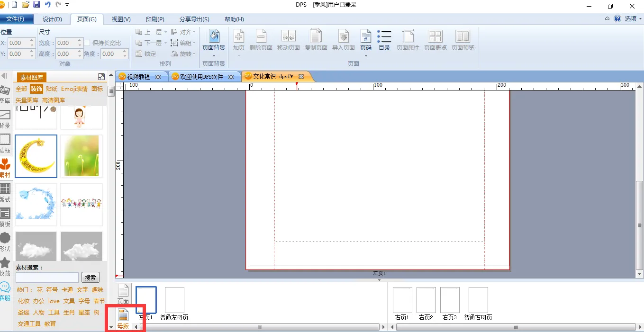This screenshot has height=332, width=644.
Task: Click the 页码 page number icon
Action: coord(365,37)
